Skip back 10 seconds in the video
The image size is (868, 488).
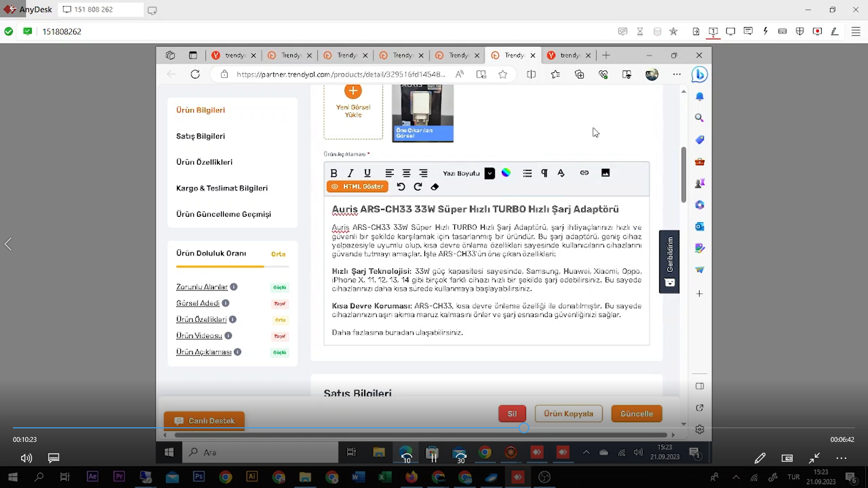pyautogui.click(x=406, y=458)
